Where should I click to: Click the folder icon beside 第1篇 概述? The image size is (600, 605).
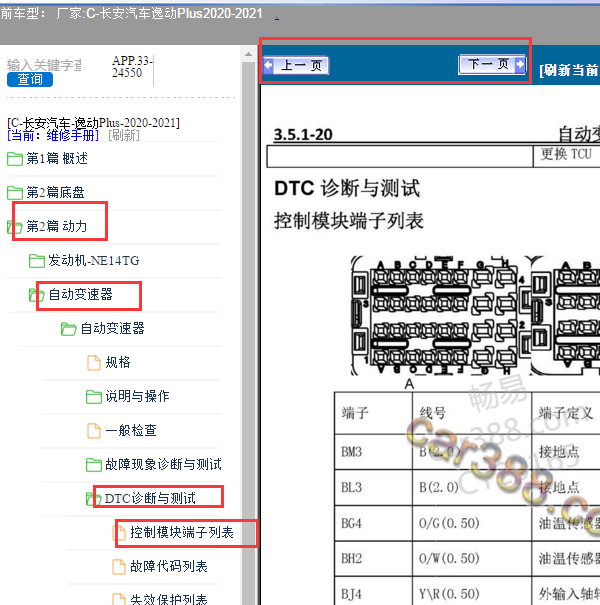[15, 159]
